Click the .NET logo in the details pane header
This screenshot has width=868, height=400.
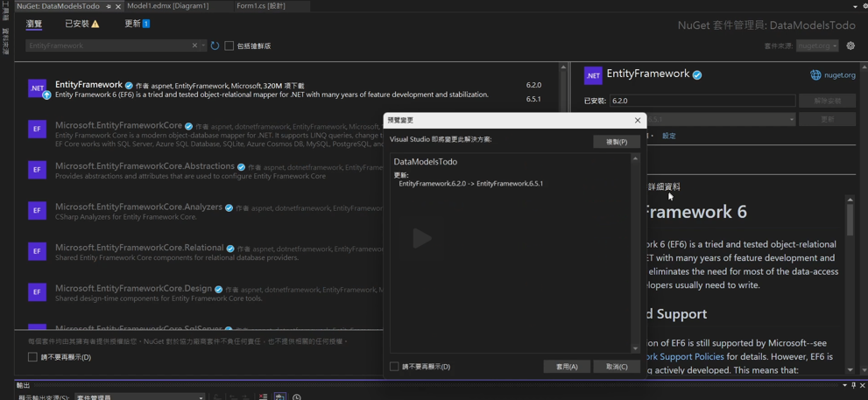pos(593,76)
